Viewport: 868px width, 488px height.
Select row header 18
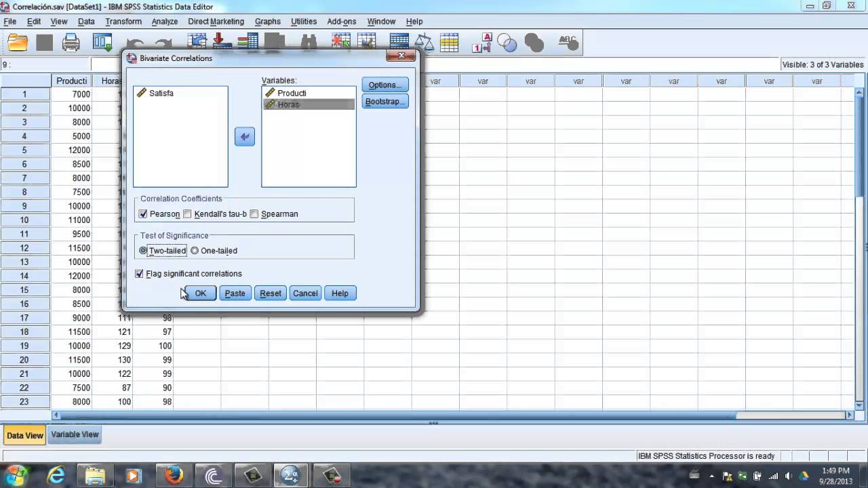click(x=24, y=332)
